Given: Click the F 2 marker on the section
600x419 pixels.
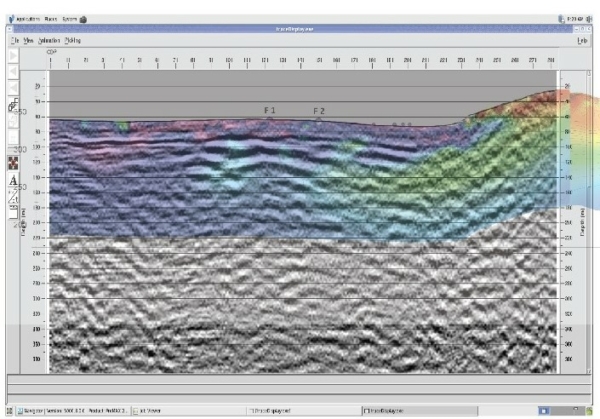Looking at the screenshot, I should [x=319, y=111].
